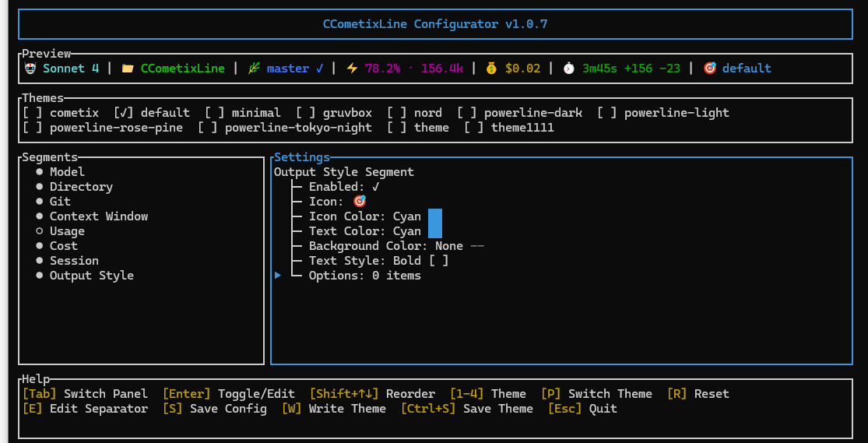Click the Segments panel title
Screen dimensions: 868x443
click(x=50, y=157)
